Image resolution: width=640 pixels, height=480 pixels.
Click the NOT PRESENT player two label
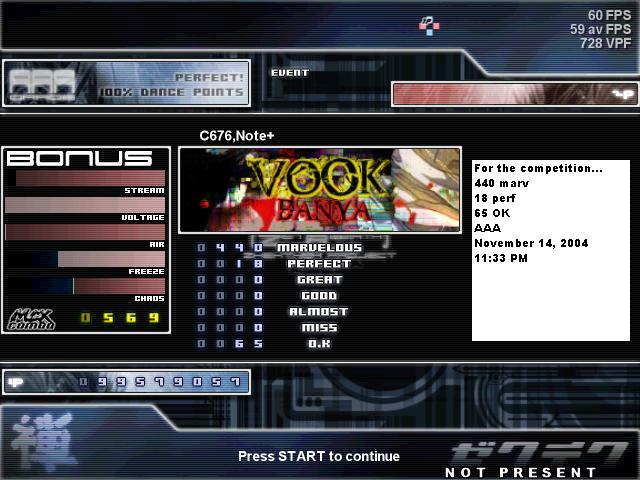pyautogui.click(x=520, y=472)
